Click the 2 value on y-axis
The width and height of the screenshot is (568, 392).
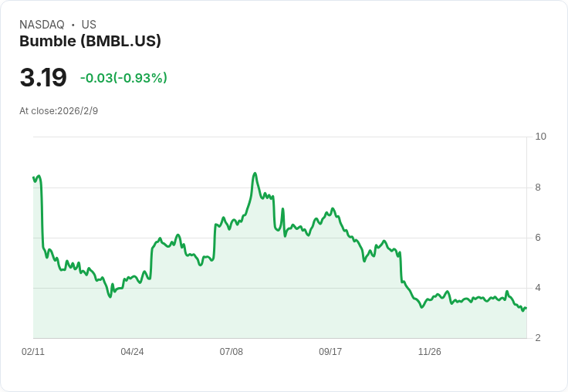[x=538, y=338]
